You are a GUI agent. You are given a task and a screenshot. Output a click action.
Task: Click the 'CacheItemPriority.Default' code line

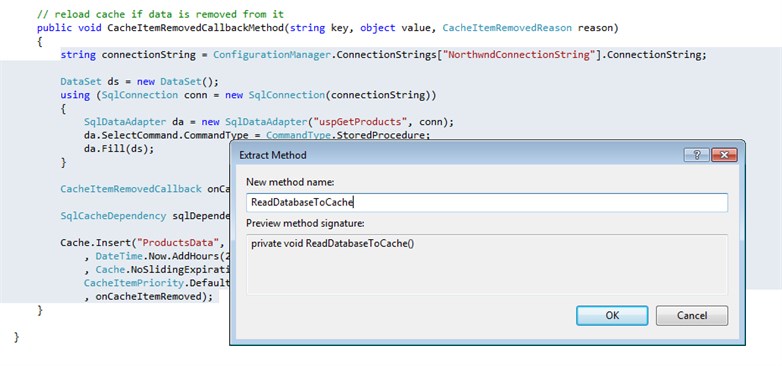pyautogui.click(x=157, y=283)
